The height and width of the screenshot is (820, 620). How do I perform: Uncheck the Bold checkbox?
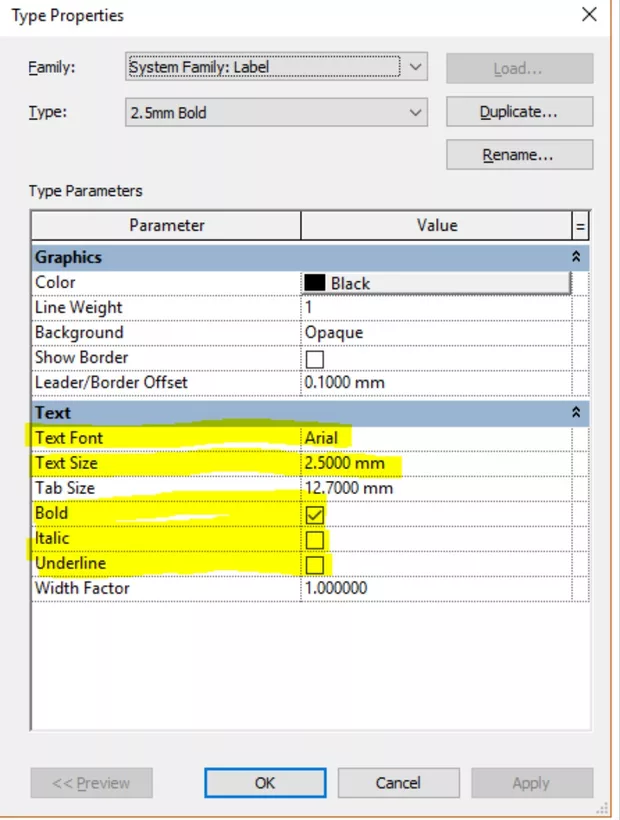click(x=315, y=515)
